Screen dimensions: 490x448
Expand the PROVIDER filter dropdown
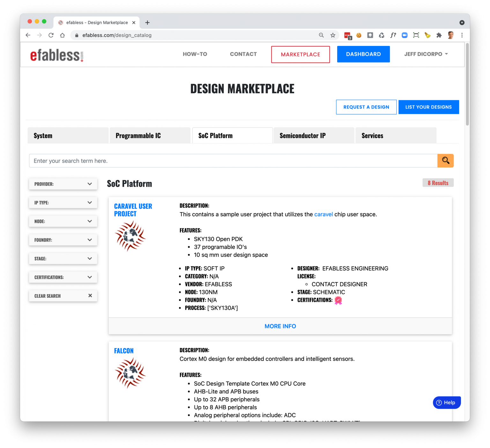[x=63, y=184]
